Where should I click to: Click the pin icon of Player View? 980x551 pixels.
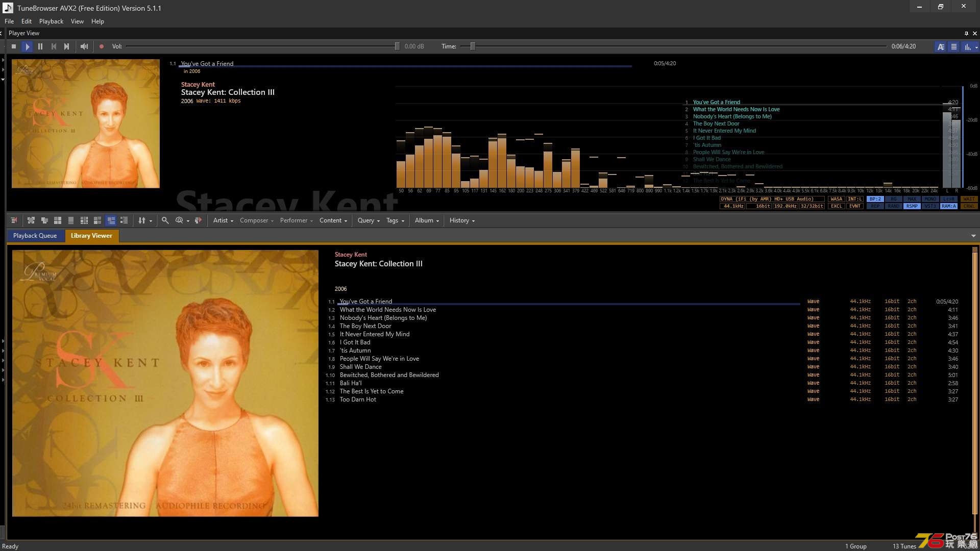(966, 33)
